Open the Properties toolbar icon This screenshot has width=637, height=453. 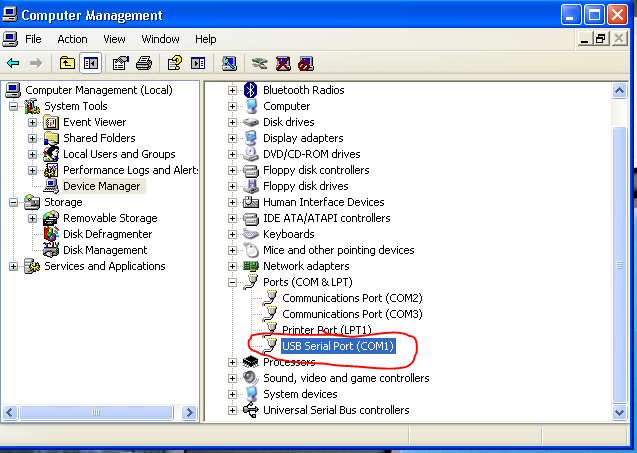121,63
